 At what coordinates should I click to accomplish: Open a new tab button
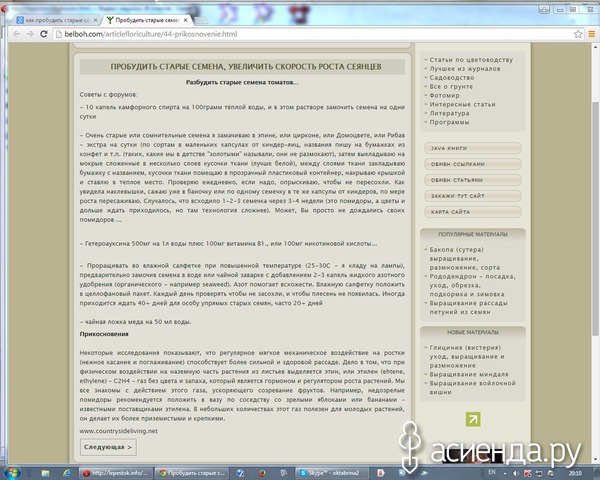pyautogui.click(x=202, y=20)
